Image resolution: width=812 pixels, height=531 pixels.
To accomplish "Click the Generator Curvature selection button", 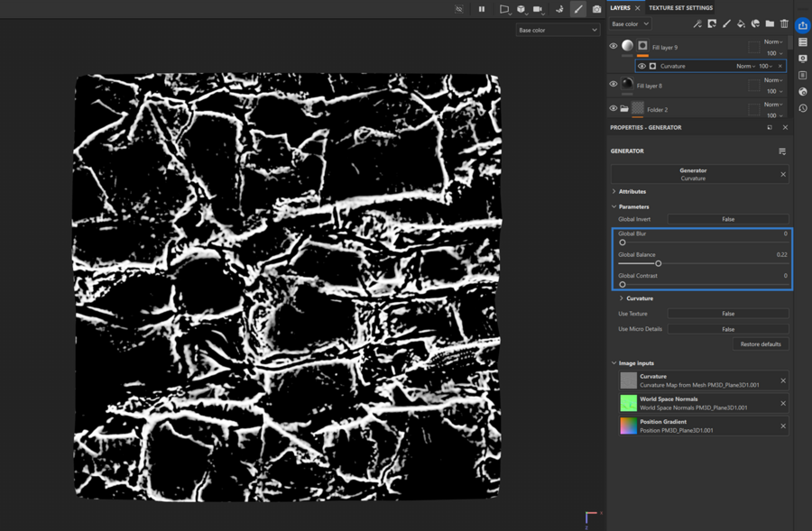I will (693, 174).
